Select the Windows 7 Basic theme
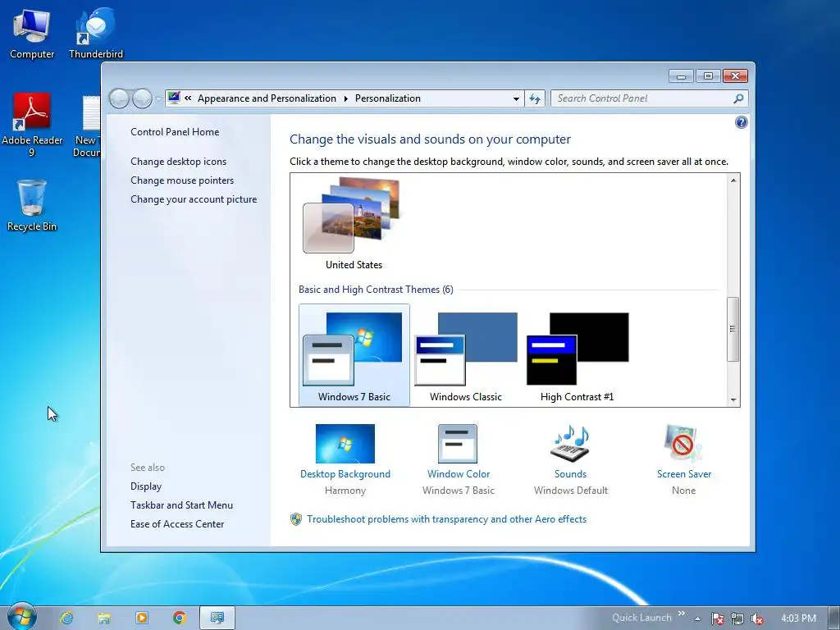840x630 pixels. coord(354,355)
